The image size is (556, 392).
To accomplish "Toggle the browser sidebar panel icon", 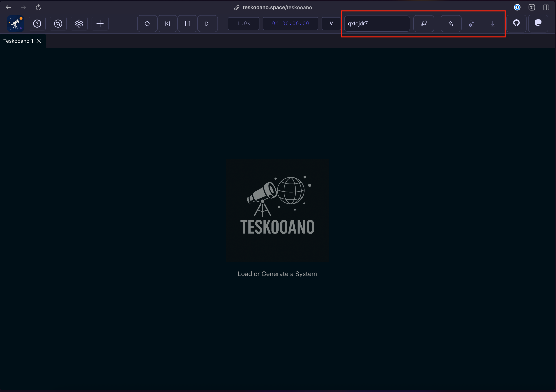I will click(546, 7).
